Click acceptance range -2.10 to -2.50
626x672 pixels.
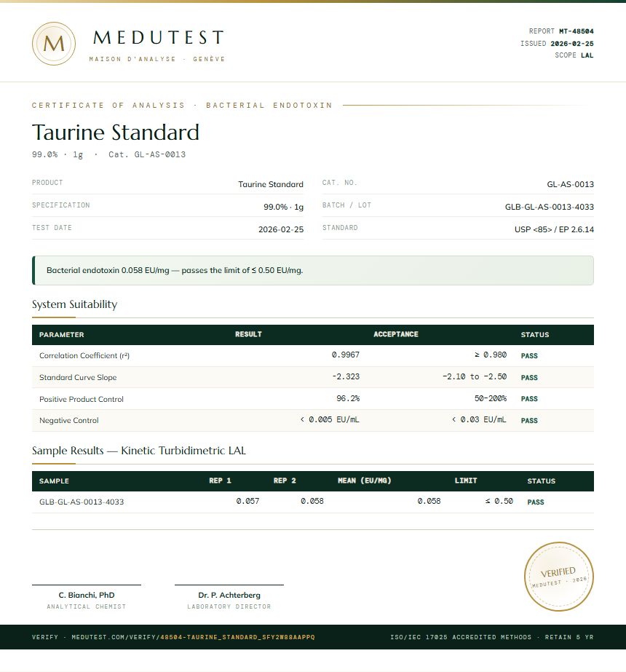475,376
